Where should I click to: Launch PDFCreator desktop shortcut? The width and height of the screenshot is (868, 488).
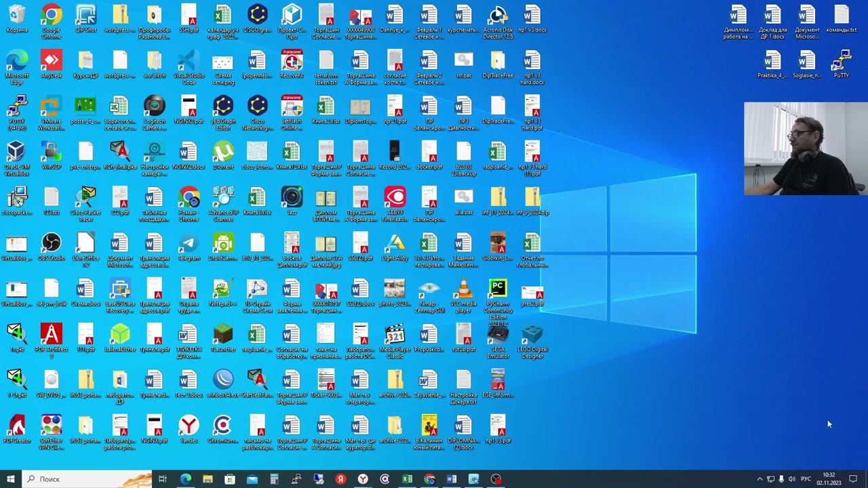(17, 428)
